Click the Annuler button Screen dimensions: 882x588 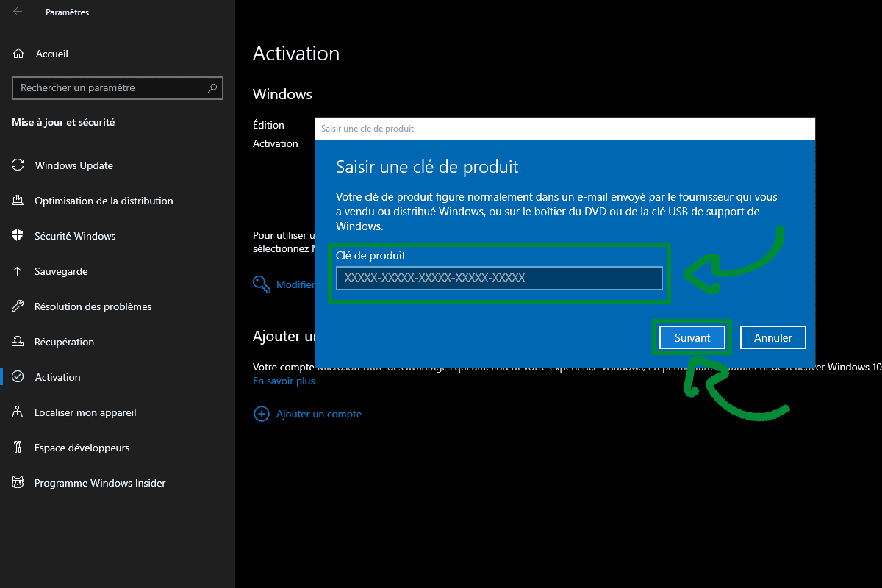click(x=772, y=337)
